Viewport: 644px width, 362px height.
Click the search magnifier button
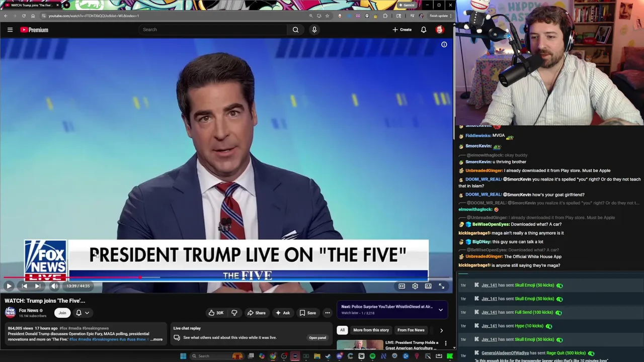coord(295,30)
